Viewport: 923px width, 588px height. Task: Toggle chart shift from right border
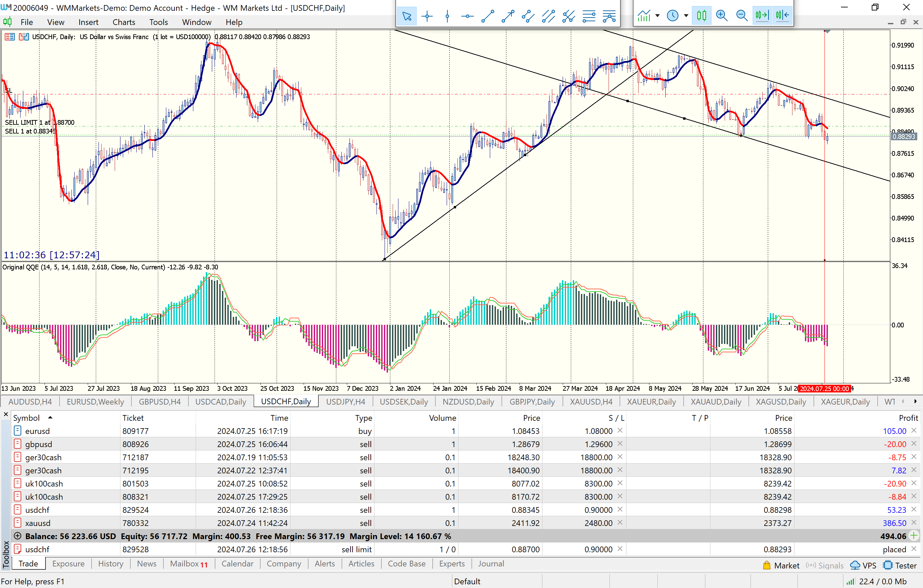pyautogui.click(x=782, y=15)
